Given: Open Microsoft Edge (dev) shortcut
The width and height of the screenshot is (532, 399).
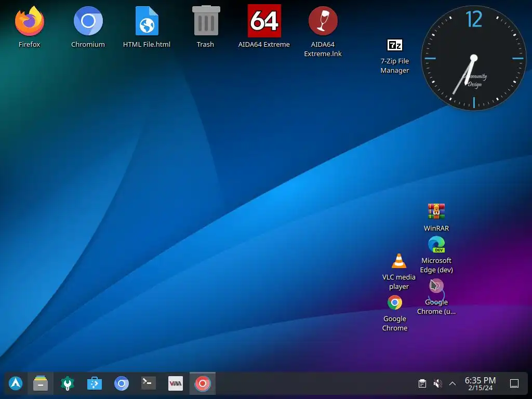Looking at the screenshot, I should click(x=436, y=244).
